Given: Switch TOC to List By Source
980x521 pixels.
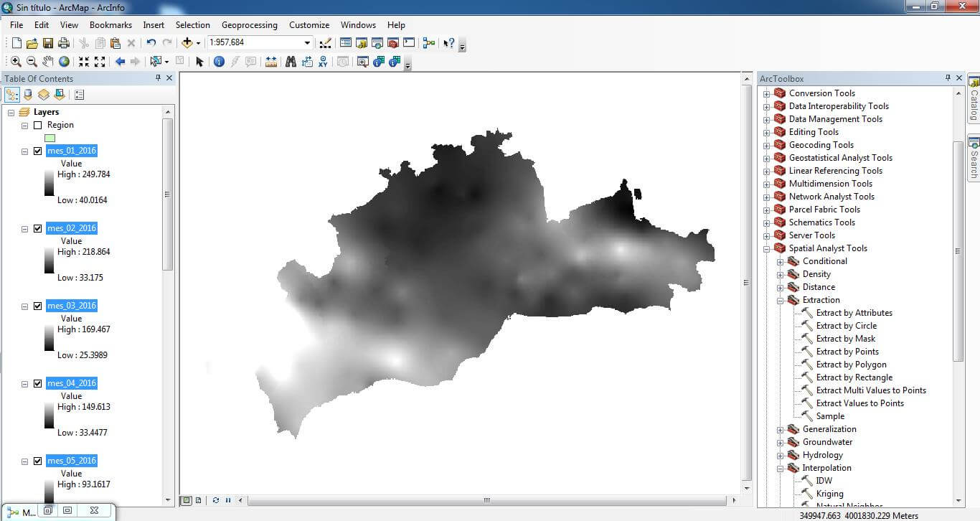Looking at the screenshot, I should pyautogui.click(x=28, y=95).
